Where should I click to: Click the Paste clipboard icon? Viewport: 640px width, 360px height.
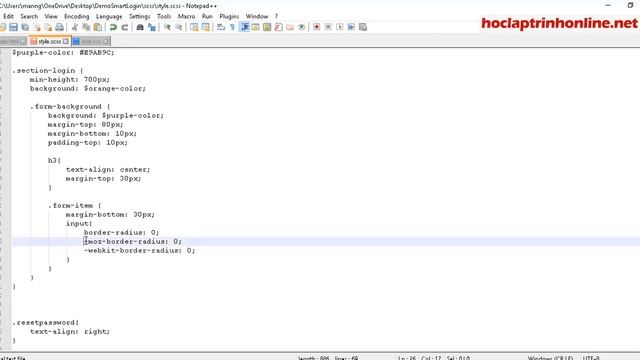(x=98, y=27)
